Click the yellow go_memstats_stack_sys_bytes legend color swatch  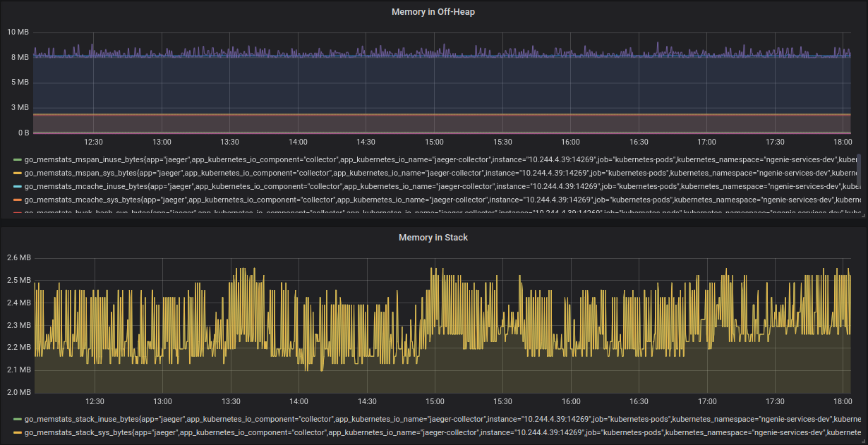coord(18,432)
